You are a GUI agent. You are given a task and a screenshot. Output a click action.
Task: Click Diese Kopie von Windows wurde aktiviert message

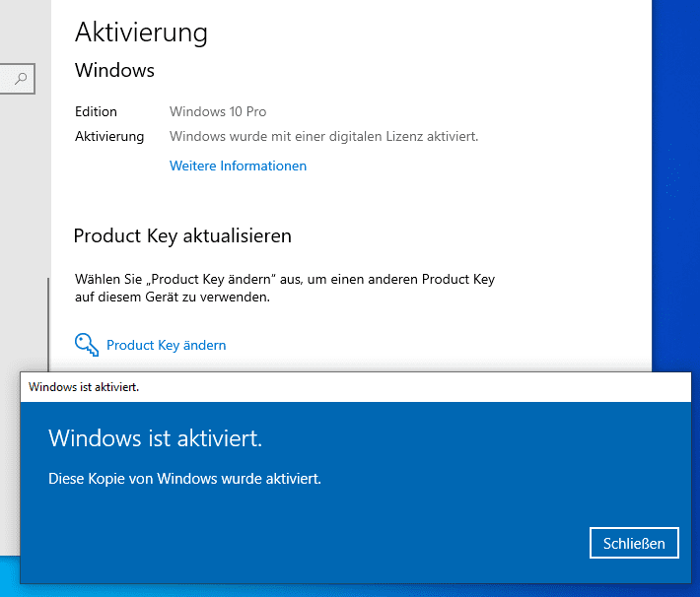point(184,479)
